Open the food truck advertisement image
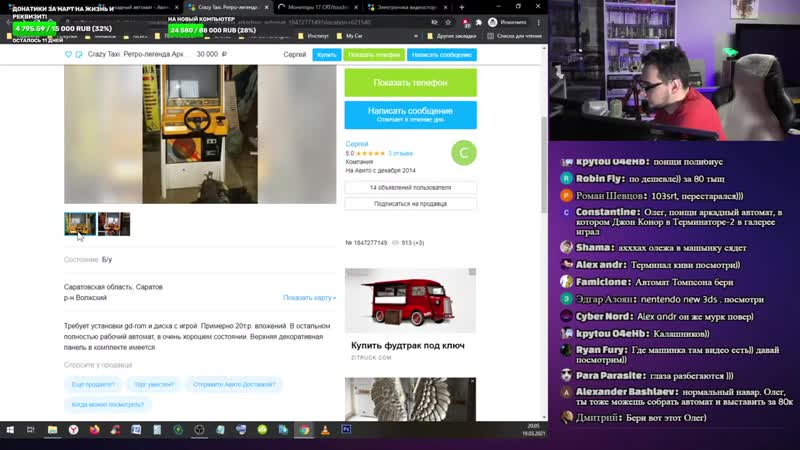This screenshot has height=450, width=800. [x=410, y=301]
